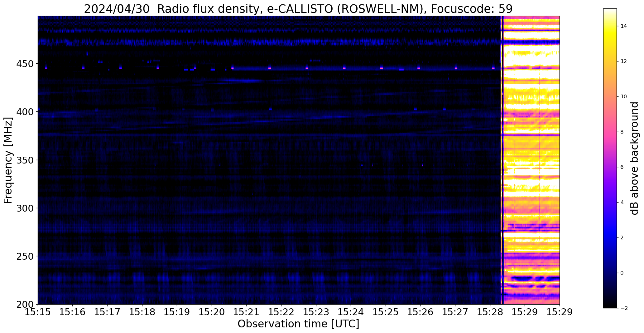Click the 15:17 time tick label
Viewport: 644px width, 333px height.
tap(108, 312)
